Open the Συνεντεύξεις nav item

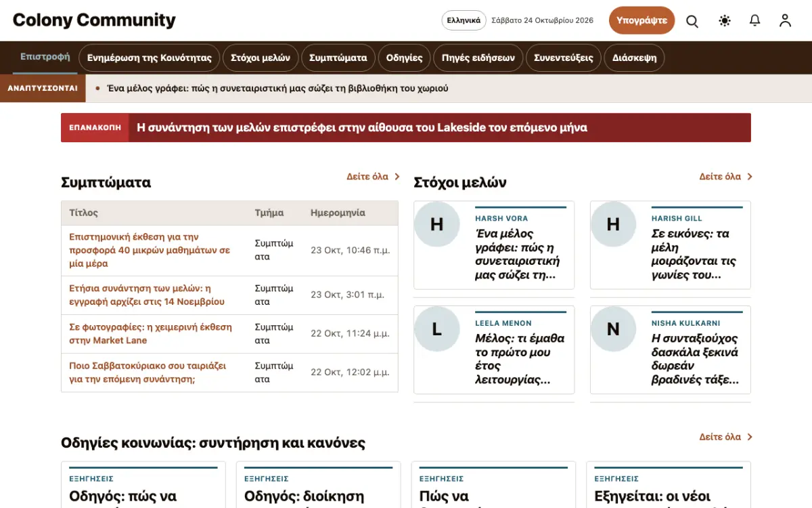click(564, 58)
